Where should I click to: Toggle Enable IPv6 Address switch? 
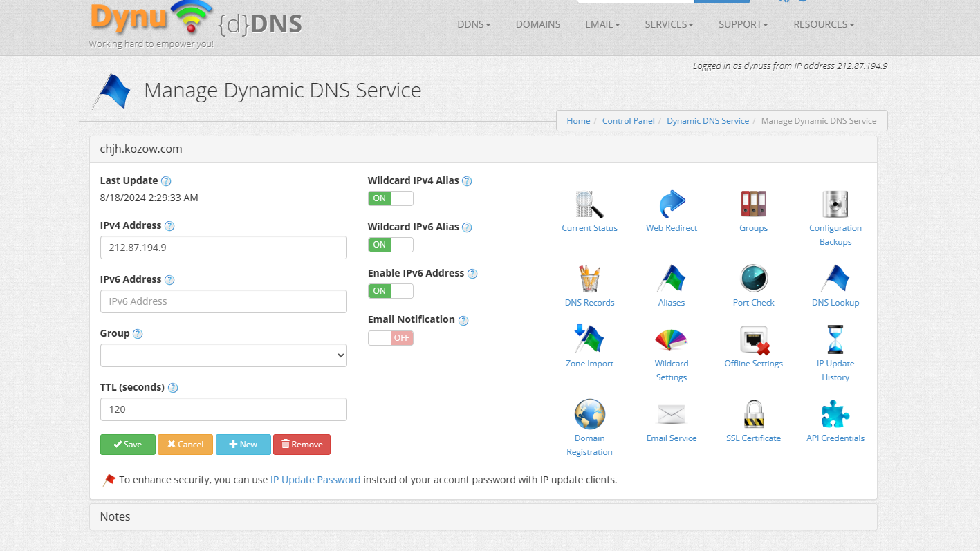(x=391, y=291)
